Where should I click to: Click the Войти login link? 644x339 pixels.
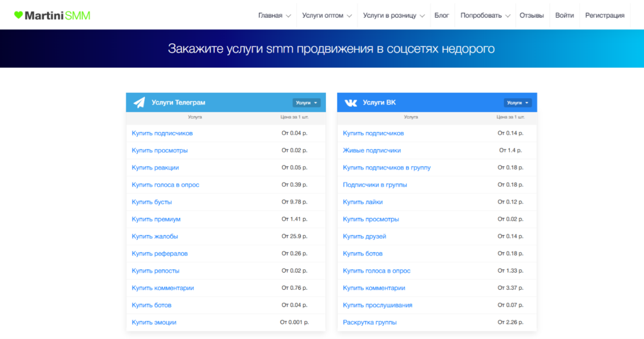click(564, 15)
